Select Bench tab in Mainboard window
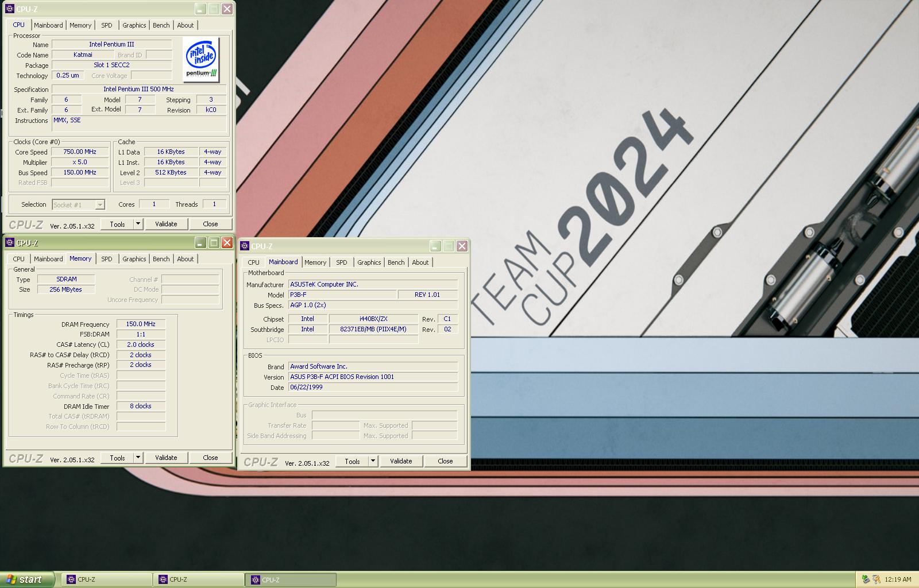 [396, 262]
